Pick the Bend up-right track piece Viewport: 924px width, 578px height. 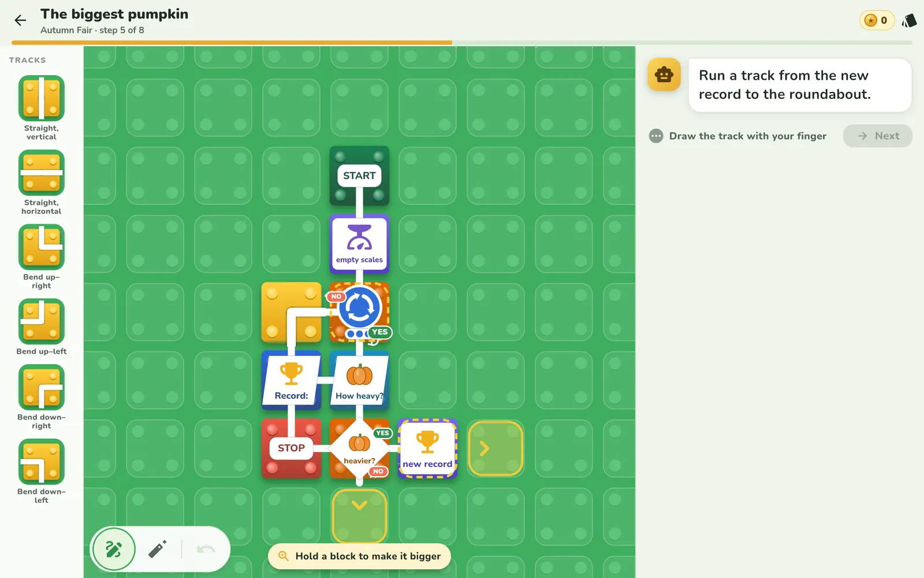pos(42,247)
